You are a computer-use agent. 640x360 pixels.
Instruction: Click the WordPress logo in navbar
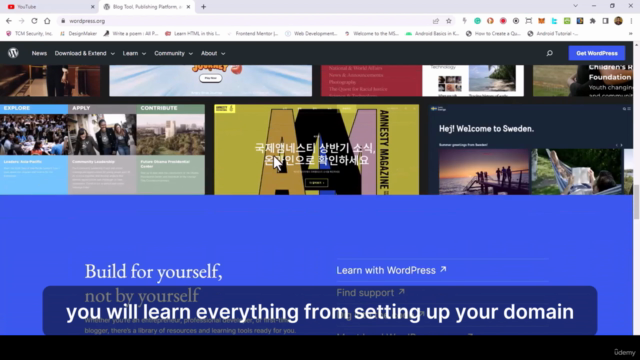(13, 53)
